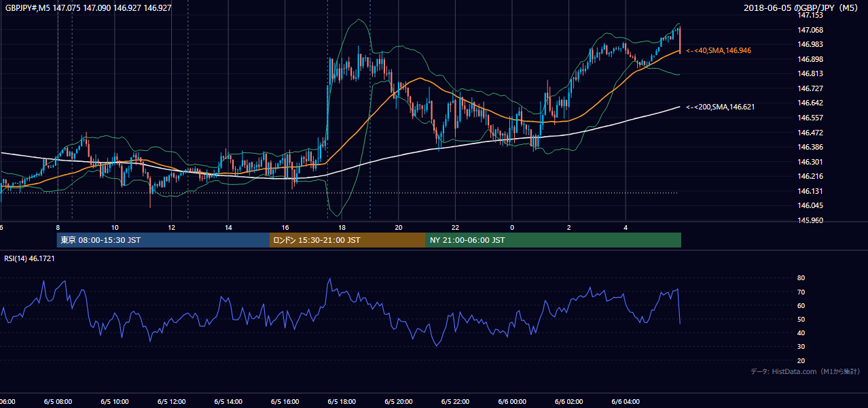Click price axis value 146.386
This screenshot has width=868, height=408.
[811, 147]
